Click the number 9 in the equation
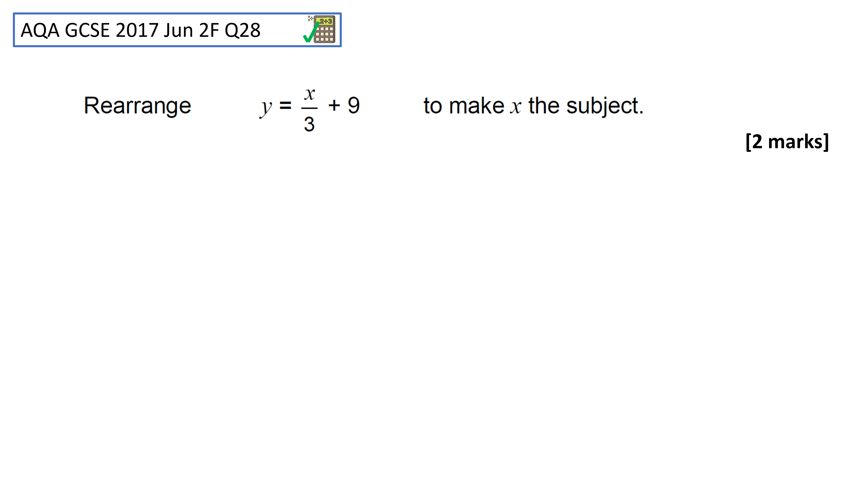The image size is (868, 488). (x=354, y=106)
